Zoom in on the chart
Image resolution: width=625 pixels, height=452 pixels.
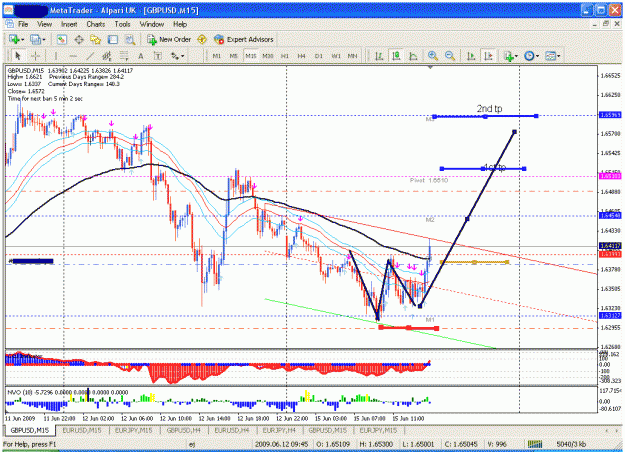tap(432, 56)
